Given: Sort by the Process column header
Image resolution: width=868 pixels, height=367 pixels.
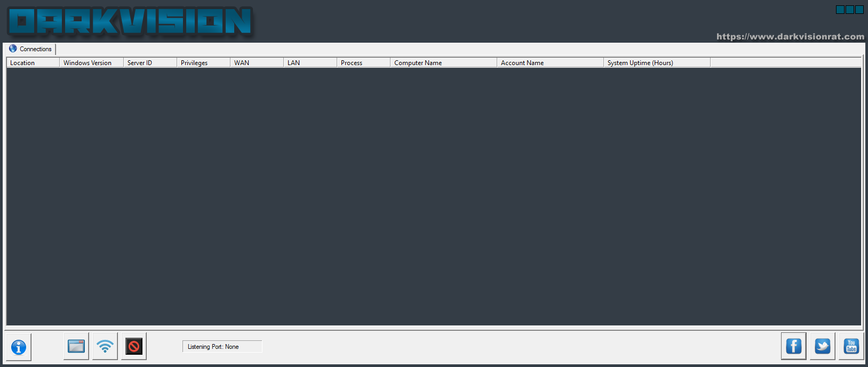Looking at the screenshot, I should tap(363, 63).
